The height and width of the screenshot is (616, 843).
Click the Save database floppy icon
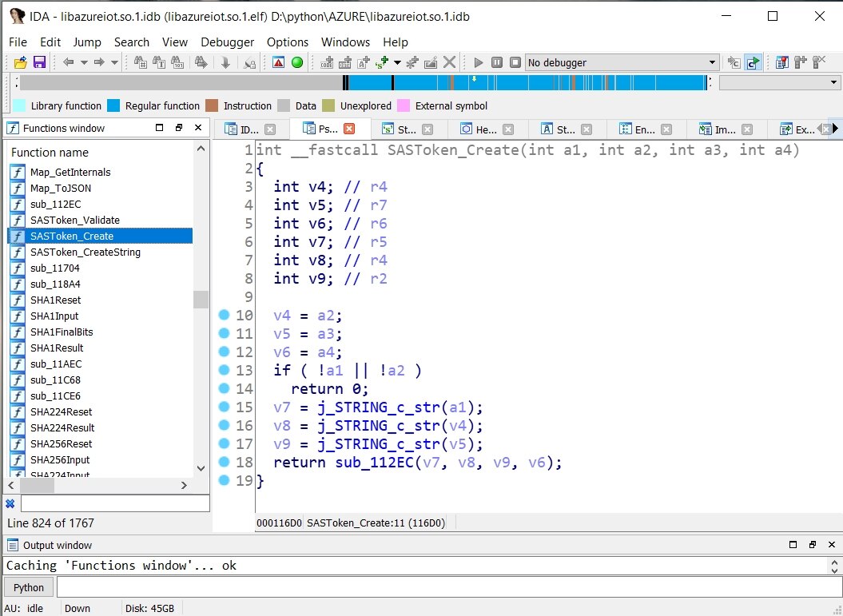pos(39,62)
